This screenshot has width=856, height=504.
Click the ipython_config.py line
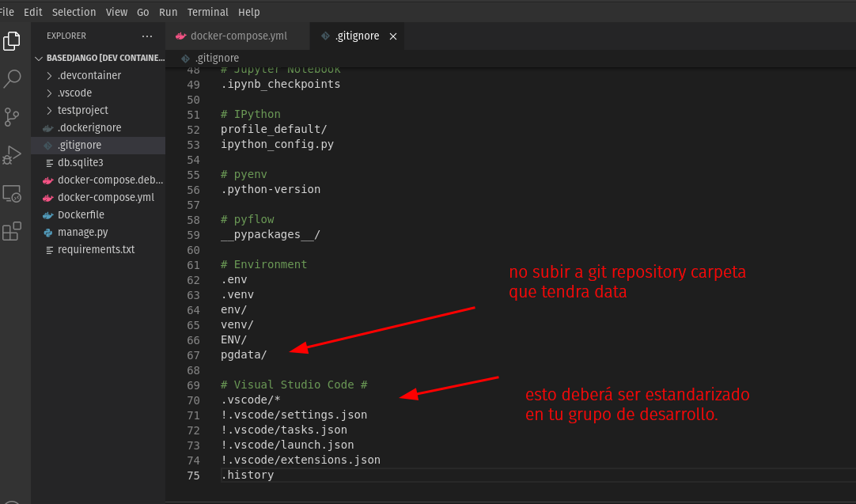pyautogui.click(x=278, y=144)
